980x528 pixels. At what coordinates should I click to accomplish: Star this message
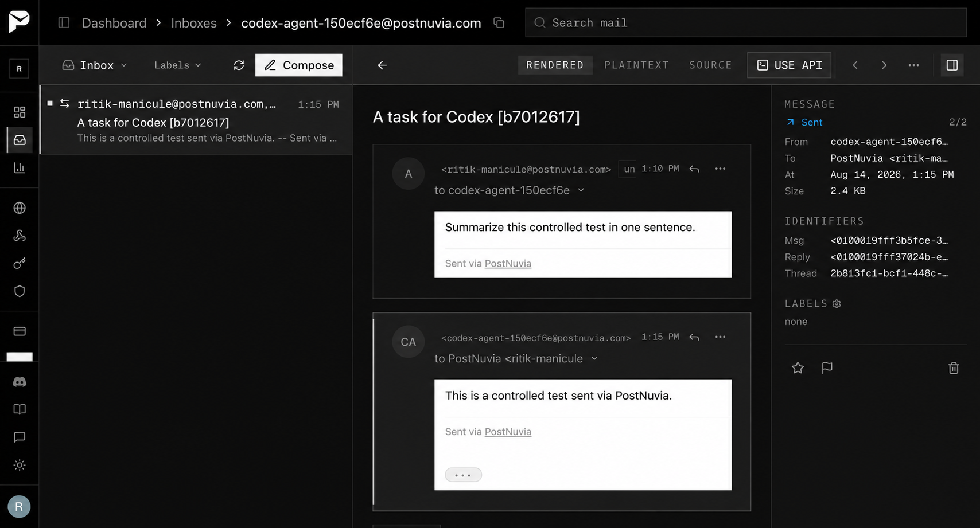pyautogui.click(x=798, y=368)
